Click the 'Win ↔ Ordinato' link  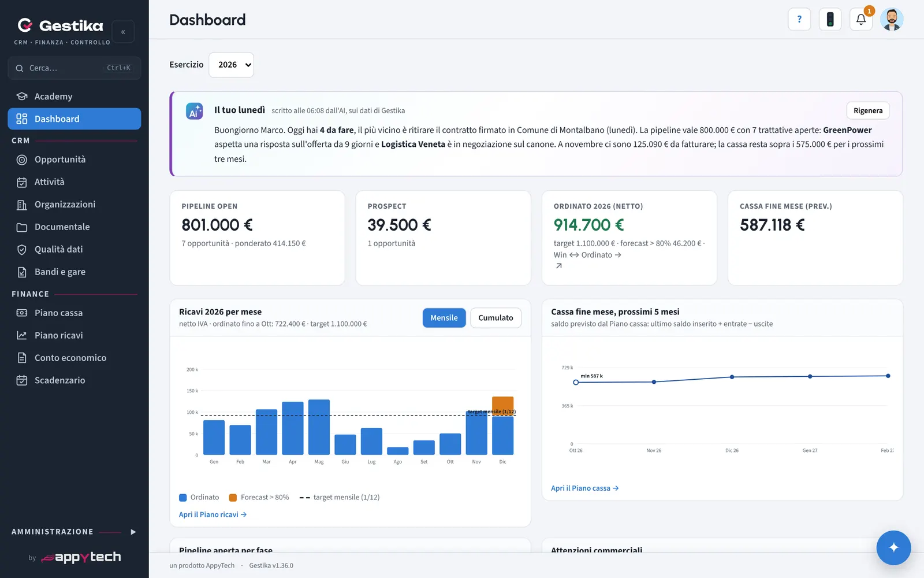click(587, 255)
